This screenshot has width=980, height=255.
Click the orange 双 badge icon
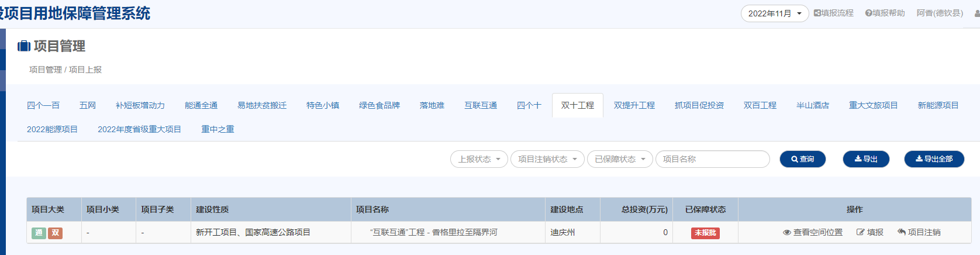[x=56, y=233]
